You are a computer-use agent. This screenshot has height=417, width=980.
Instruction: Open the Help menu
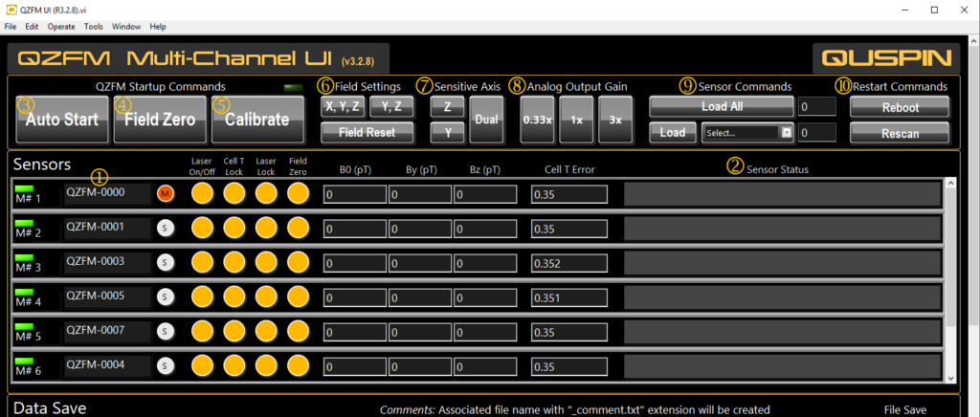point(158,27)
